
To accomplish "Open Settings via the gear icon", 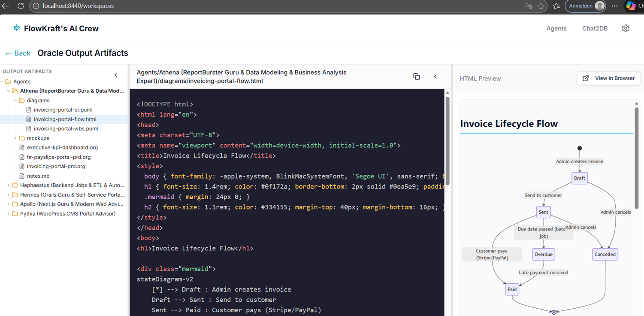I will tap(625, 28).
